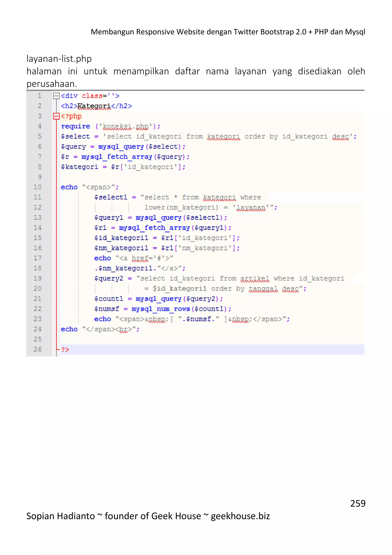The width and height of the screenshot is (392, 555).
Task: Collapse the div block fold marker
Action: pos(56,96)
